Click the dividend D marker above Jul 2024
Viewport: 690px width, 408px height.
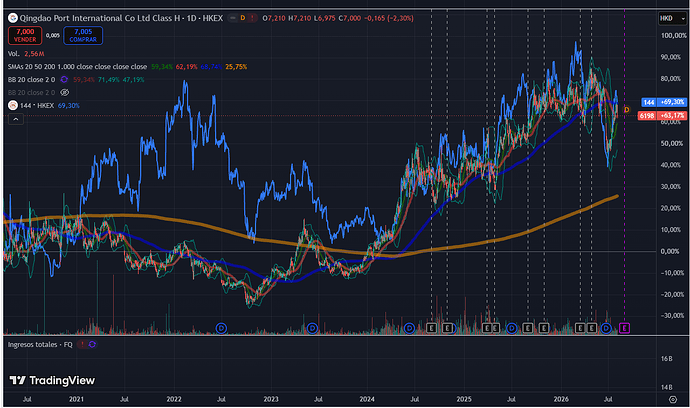coord(409,328)
